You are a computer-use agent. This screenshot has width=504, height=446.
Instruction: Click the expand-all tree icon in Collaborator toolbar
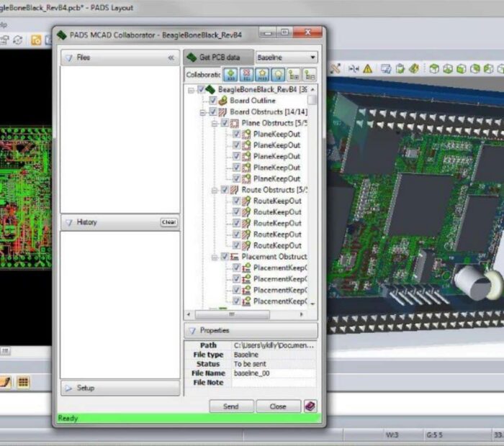click(x=294, y=75)
